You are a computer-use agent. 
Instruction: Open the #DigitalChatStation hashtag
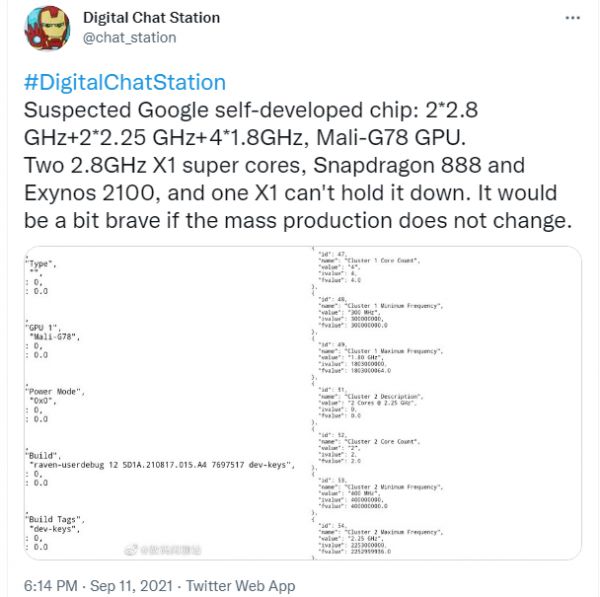point(123,83)
